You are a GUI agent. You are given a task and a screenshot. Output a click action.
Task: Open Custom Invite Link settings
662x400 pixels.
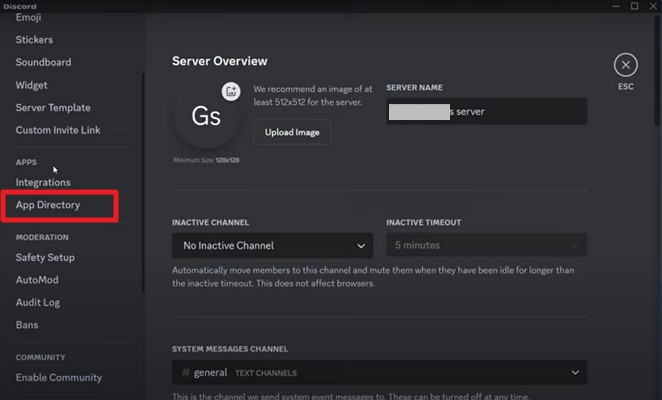coord(57,130)
